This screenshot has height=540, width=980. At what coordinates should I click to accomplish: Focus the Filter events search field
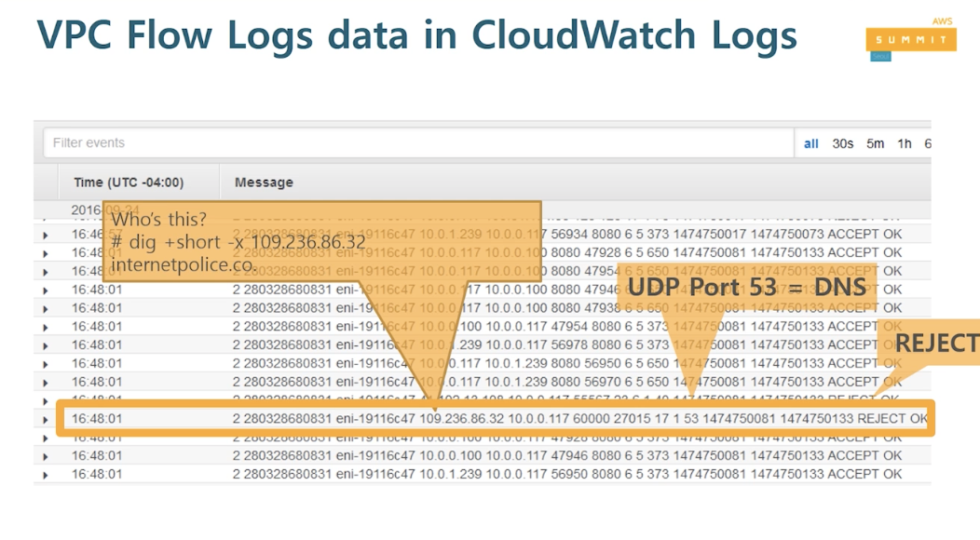418,143
